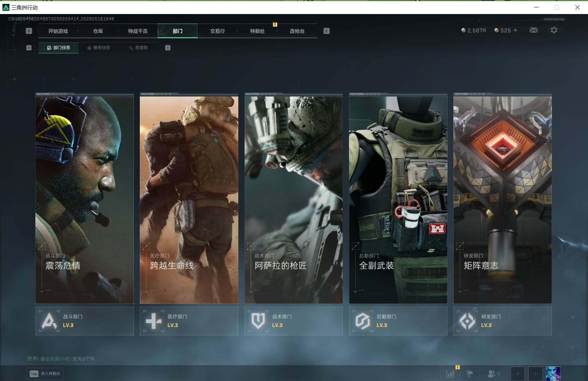The width and height of the screenshot is (588, 381).
Task: Open the mail envelope icon
Action: 534,31
